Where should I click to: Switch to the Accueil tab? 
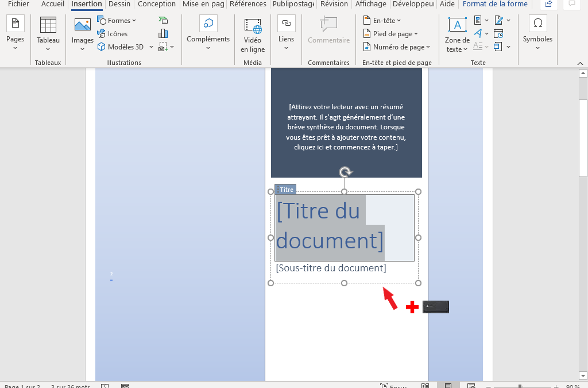pos(53,4)
